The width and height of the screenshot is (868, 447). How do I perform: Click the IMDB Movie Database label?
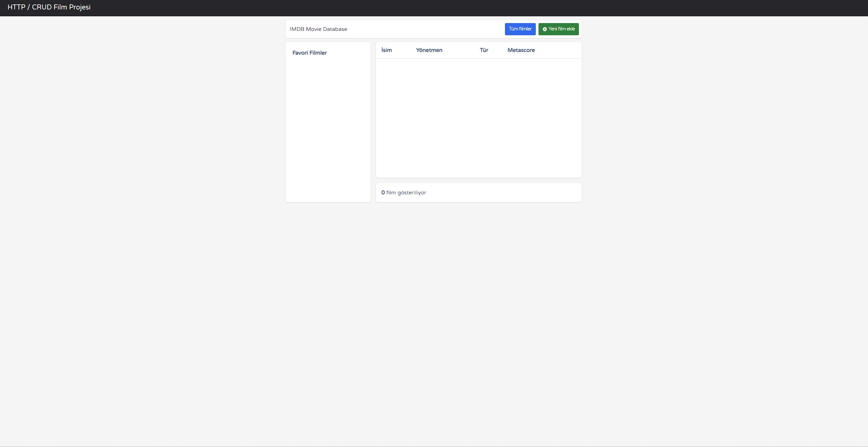(318, 29)
